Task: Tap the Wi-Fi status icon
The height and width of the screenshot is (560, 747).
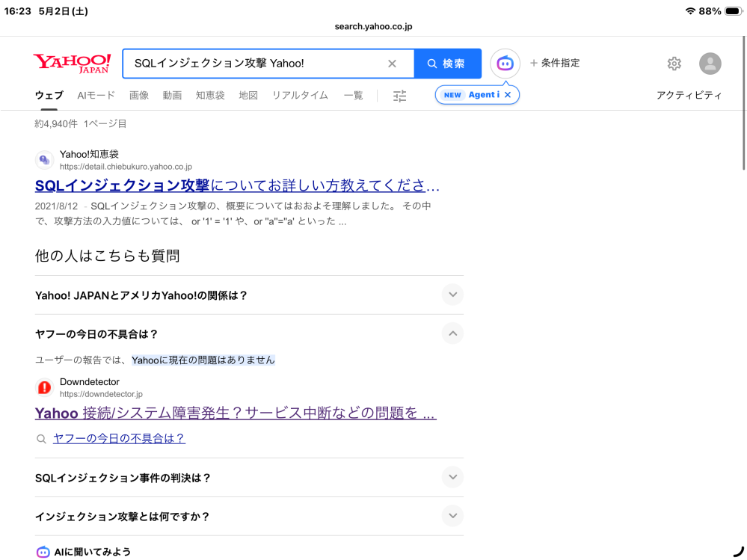Action: pos(690,11)
